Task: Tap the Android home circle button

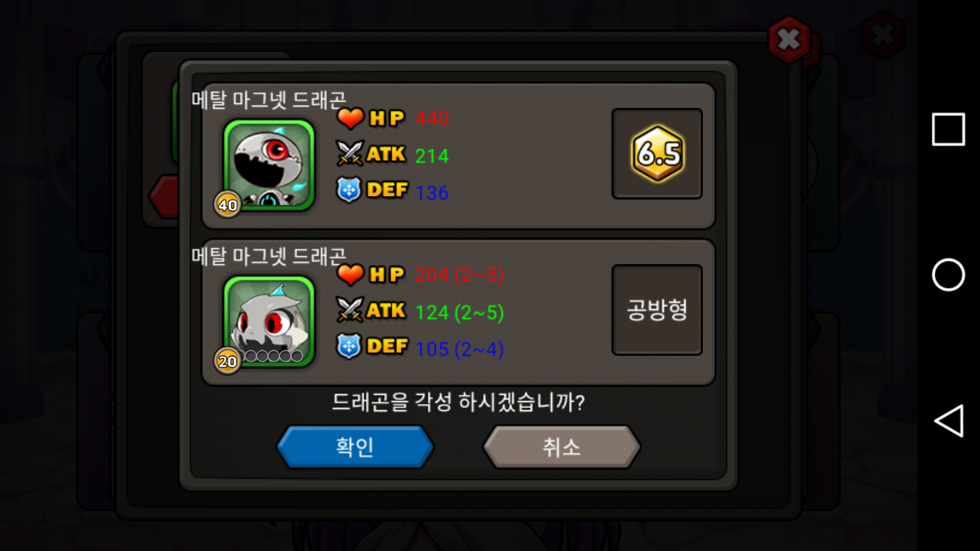Action: tap(949, 275)
